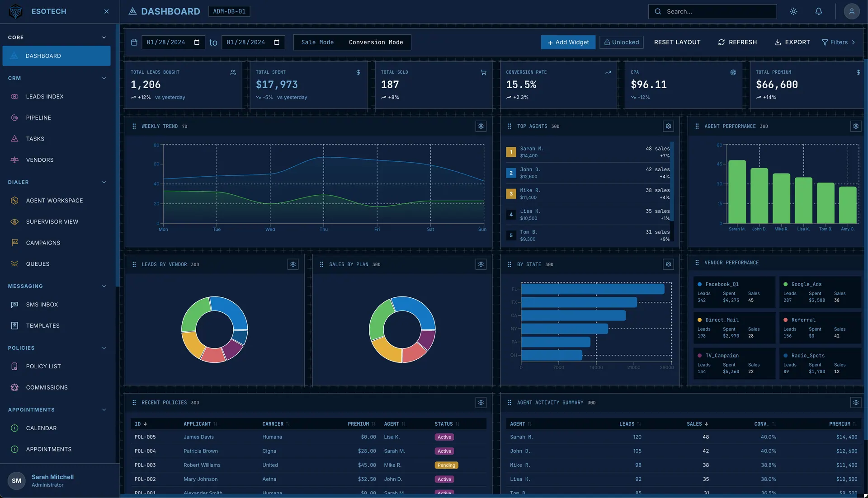Refresh the dashboard data
868x498 pixels.
[x=737, y=42]
